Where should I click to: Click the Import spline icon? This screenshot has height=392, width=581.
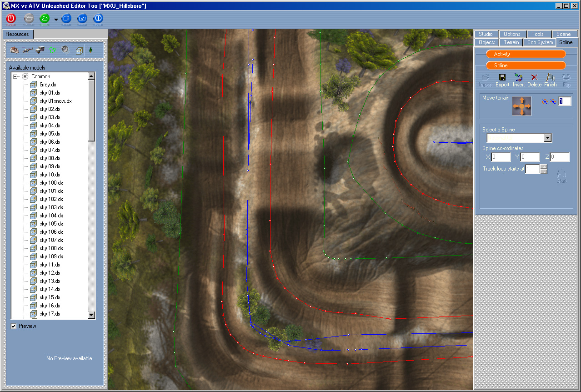click(x=486, y=80)
